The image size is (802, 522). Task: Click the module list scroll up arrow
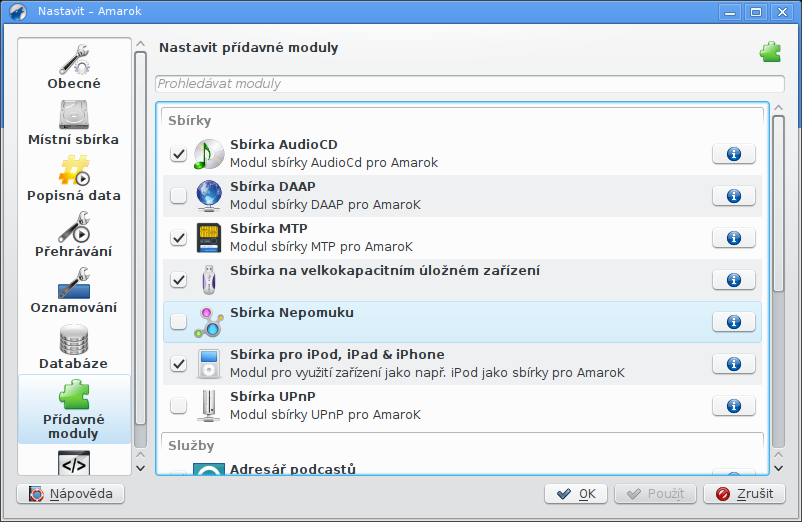778,107
